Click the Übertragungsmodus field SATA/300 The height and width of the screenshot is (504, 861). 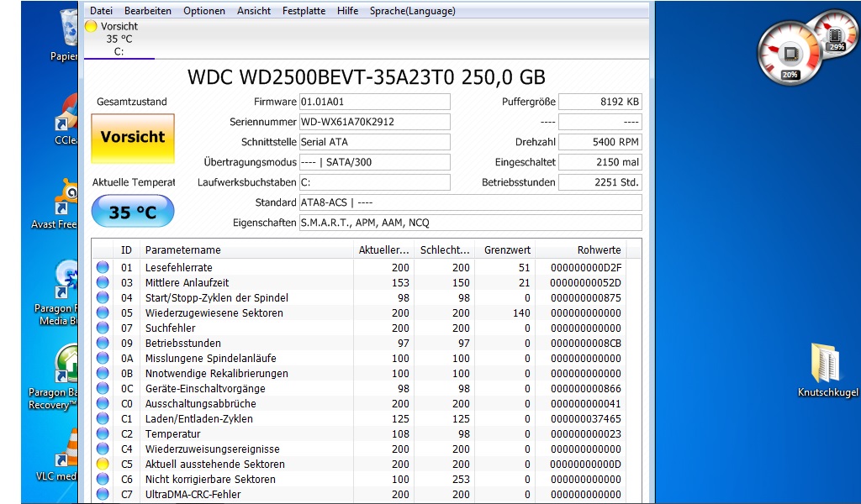(x=374, y=162)
